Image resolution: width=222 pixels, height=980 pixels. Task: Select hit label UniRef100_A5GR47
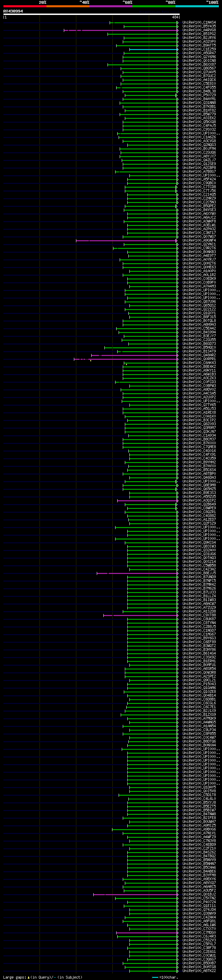click(199, 53)
